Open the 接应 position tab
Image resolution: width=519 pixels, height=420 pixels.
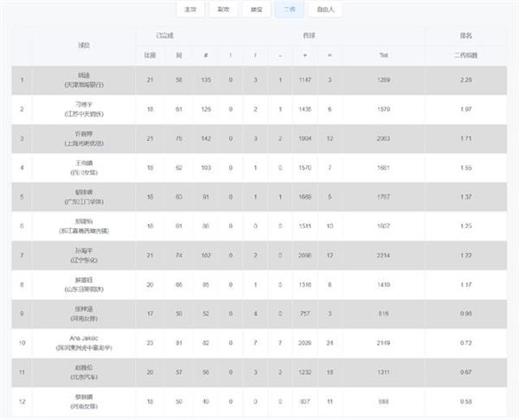pyautogui.click(x=256, y=10)
